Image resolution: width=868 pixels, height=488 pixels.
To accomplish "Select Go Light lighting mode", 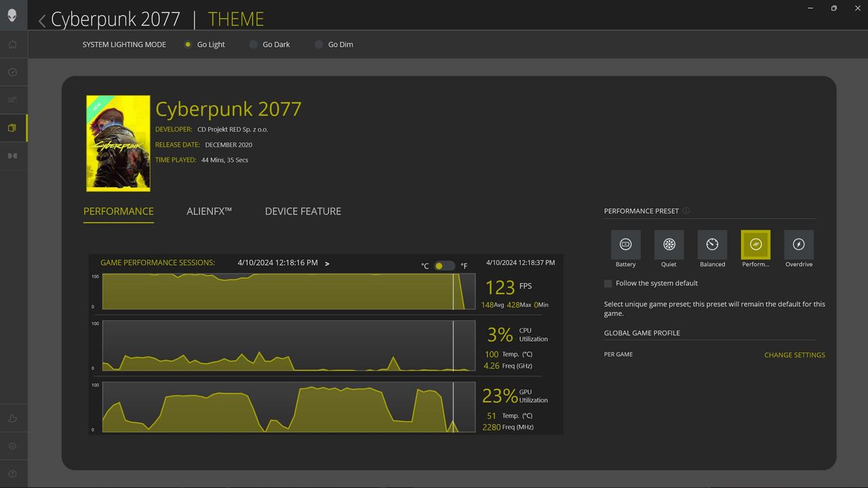I will (x=188, y=44).
